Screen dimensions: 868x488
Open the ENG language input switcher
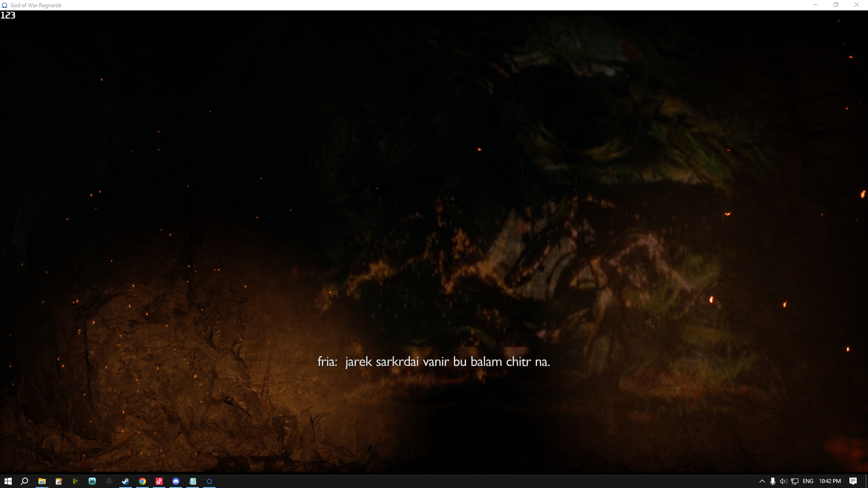807,481
